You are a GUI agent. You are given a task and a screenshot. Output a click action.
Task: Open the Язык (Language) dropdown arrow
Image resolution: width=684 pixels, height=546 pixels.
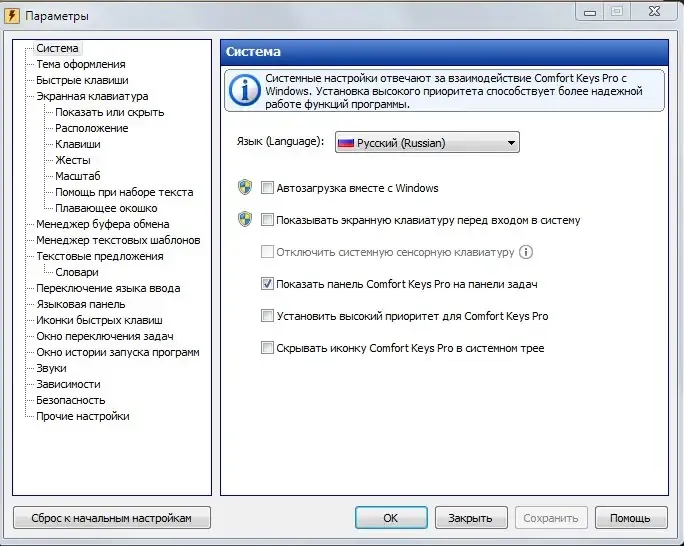click(511, 143)
